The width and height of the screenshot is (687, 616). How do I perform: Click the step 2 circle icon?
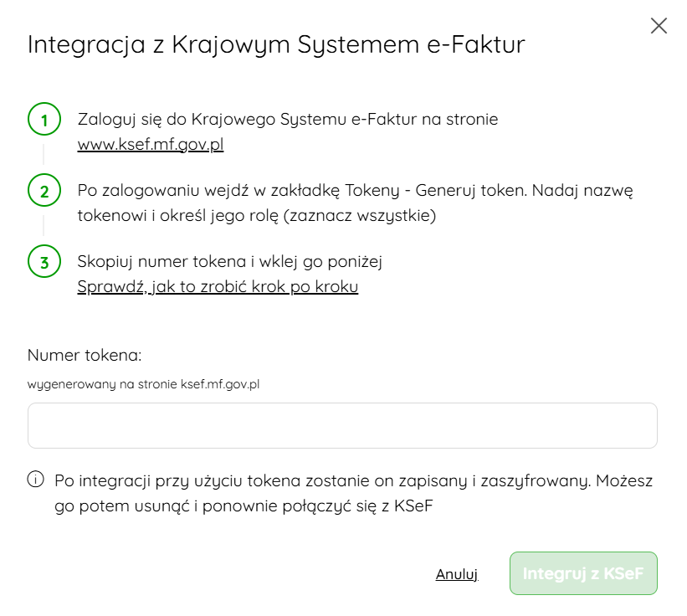tap(44, 191)
